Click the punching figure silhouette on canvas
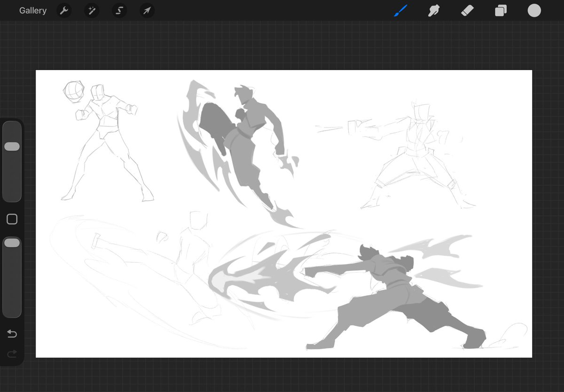This screenshot has width=564, height=392. [395, 301]
